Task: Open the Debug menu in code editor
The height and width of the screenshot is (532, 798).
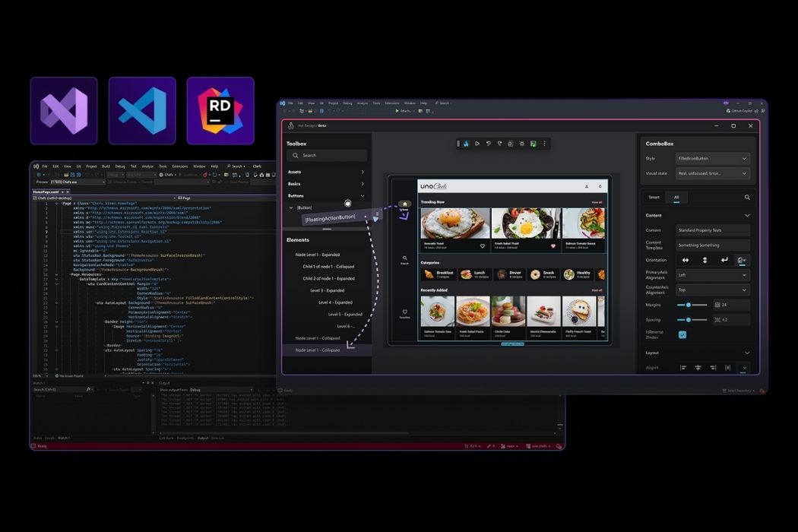Action: point(119,166)
